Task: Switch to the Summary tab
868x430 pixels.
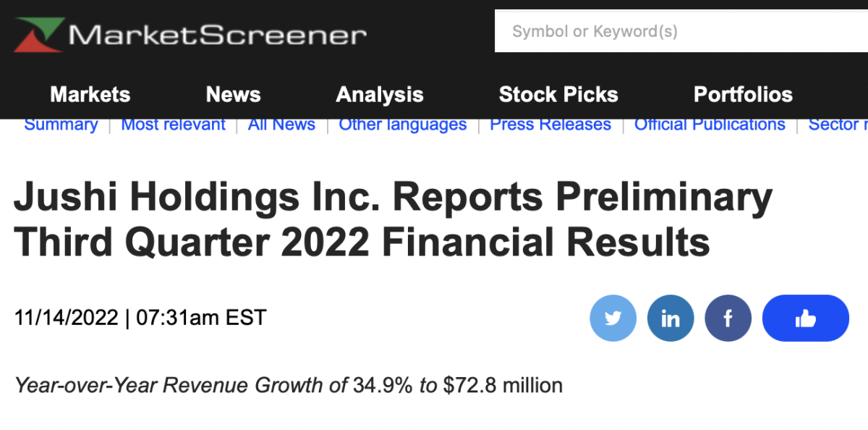Action: pos(61,125)
